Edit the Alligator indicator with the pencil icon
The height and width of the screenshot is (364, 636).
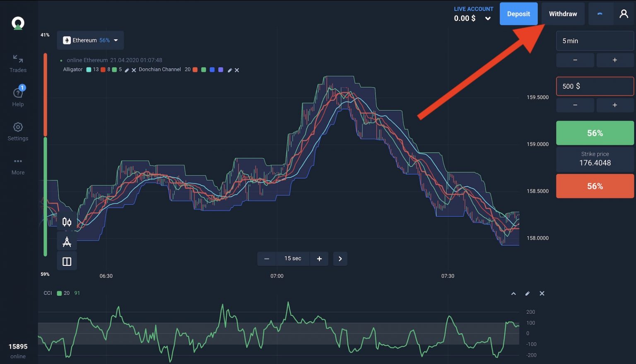tap(127, 70)
